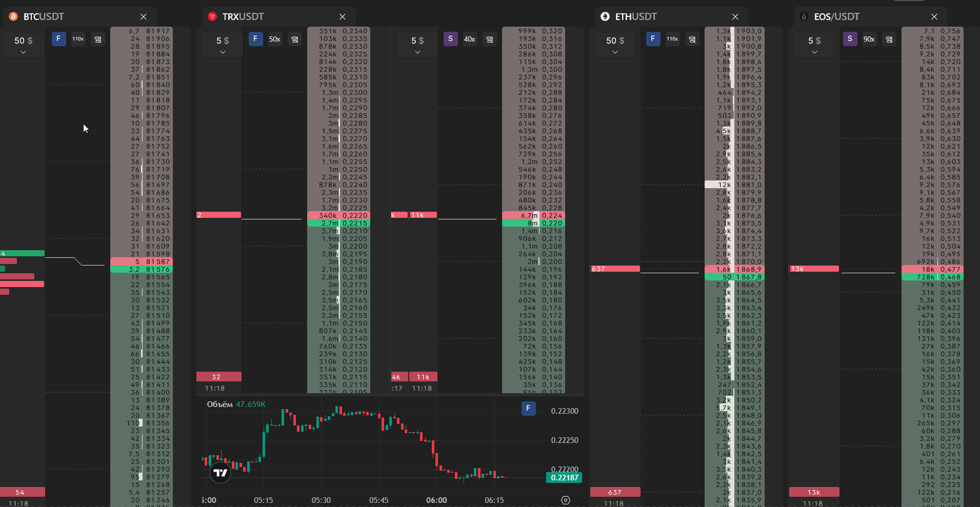The width and height of the screenshot is (980, 507).
Task: Open the 110x multiplier in ETHUSDT panel
Action: (672, 39)
